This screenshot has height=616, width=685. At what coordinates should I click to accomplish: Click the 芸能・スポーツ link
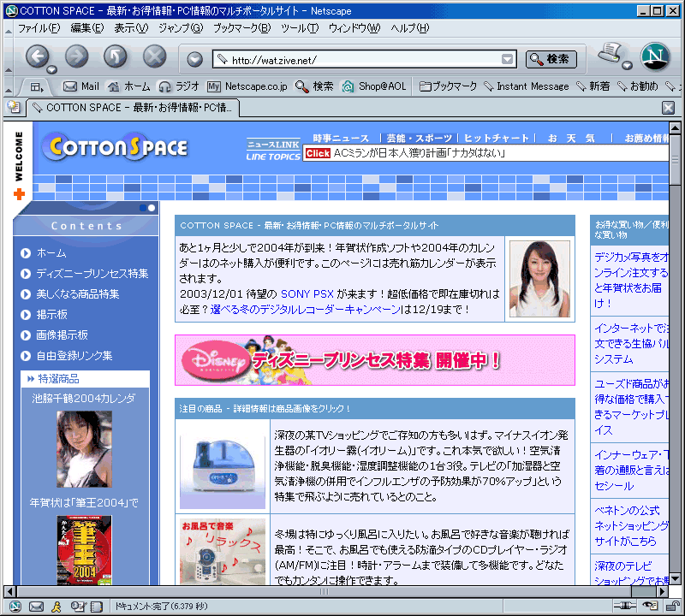[420, 139]
